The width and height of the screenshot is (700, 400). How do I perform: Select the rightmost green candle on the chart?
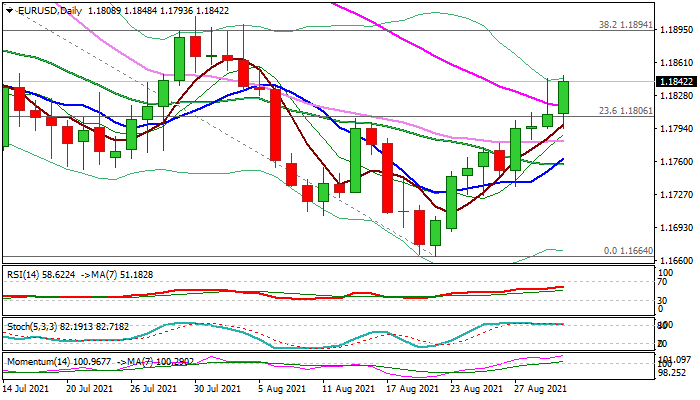click(563, 96)
